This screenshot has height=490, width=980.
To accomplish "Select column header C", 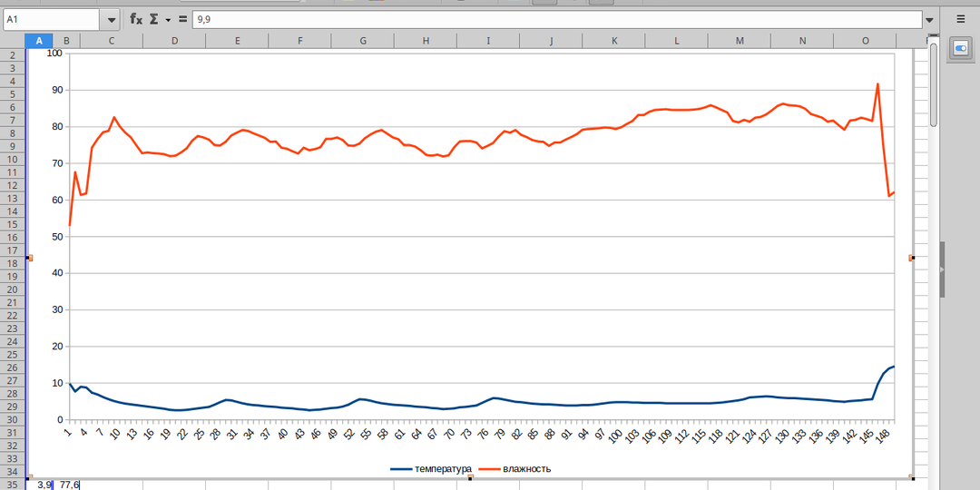I will 112,41.
